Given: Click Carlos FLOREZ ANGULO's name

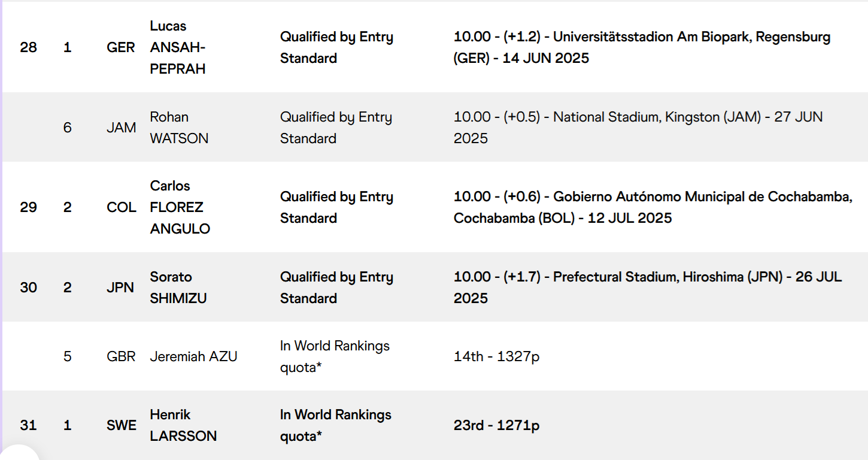Looking at the screenshot, I should coord(180,207).
